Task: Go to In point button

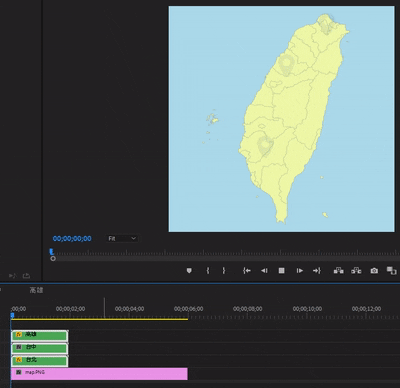Action: pos(247,271)
